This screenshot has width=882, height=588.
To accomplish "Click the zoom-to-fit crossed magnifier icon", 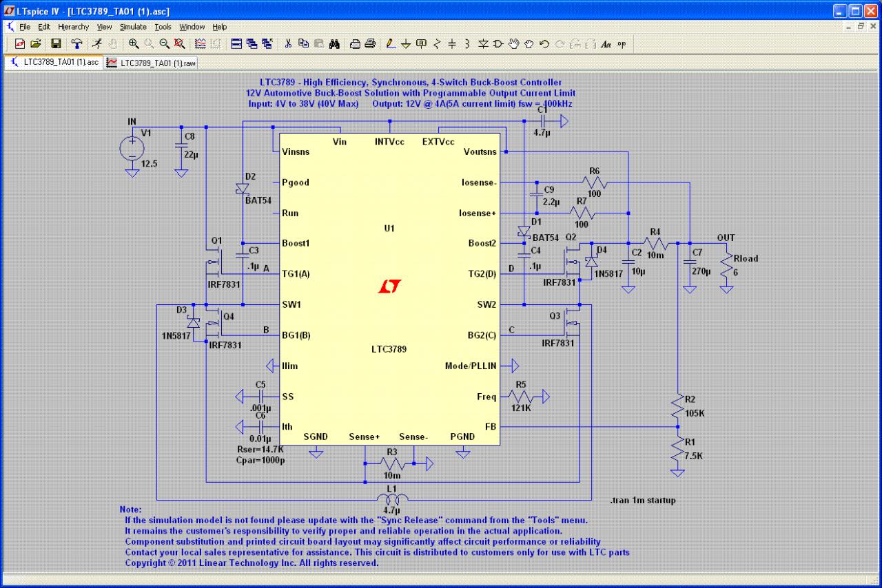I will [x=179, y=44].
